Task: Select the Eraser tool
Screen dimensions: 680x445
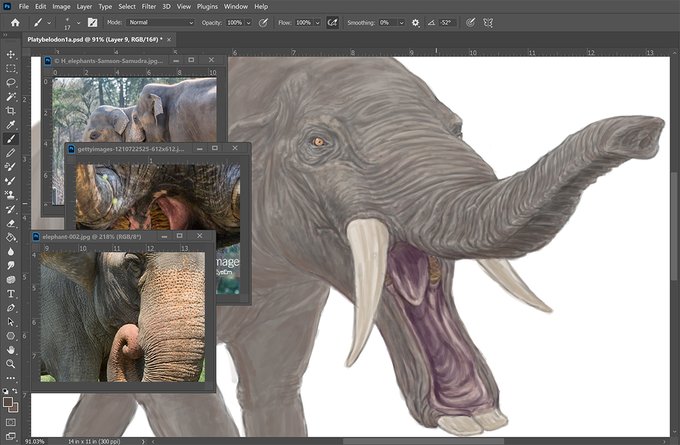Action: point(11,223)
